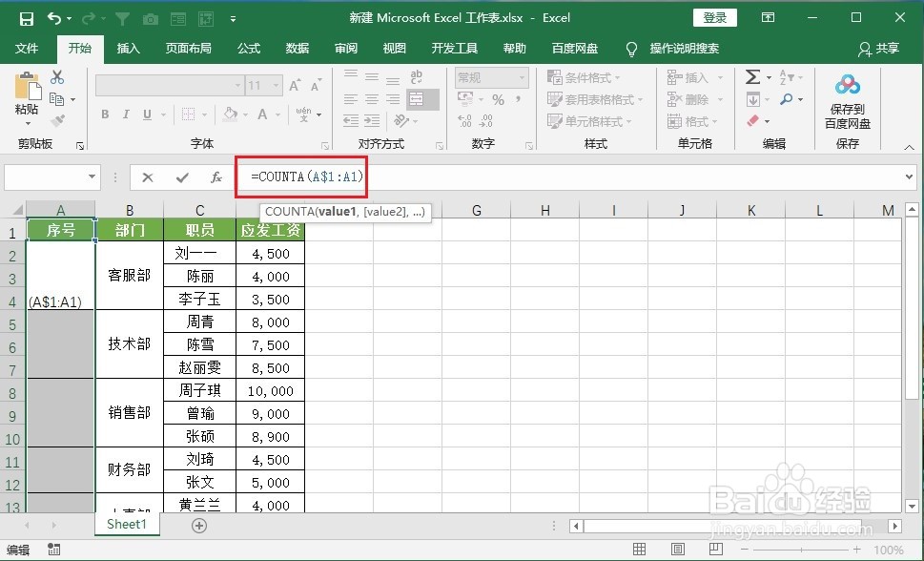Apply fill color with the paint bucket icon
Viewport: 924px width, 561px height.
[229, 114]
